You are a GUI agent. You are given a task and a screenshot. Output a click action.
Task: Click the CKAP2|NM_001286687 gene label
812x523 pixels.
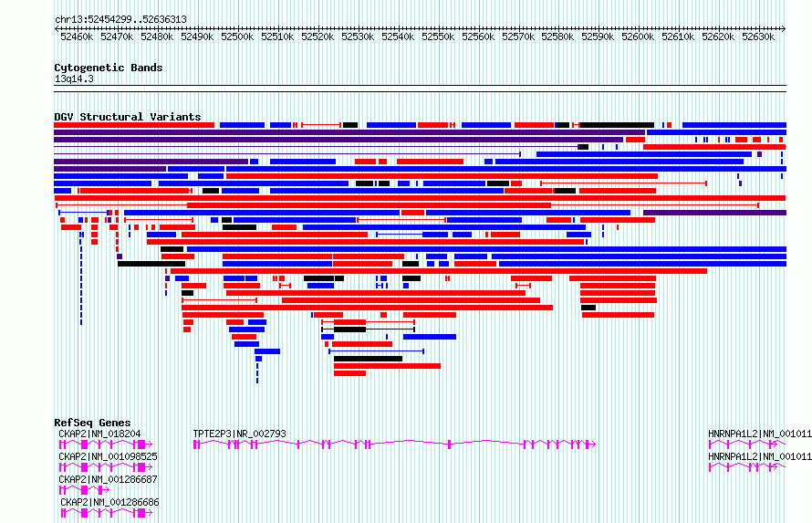click(108, 479)
